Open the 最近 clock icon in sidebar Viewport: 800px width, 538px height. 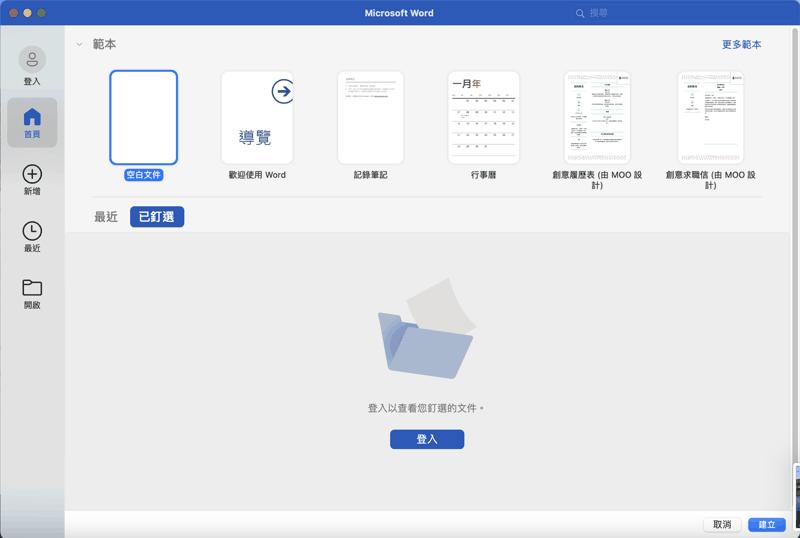click(x=32, y=231)
